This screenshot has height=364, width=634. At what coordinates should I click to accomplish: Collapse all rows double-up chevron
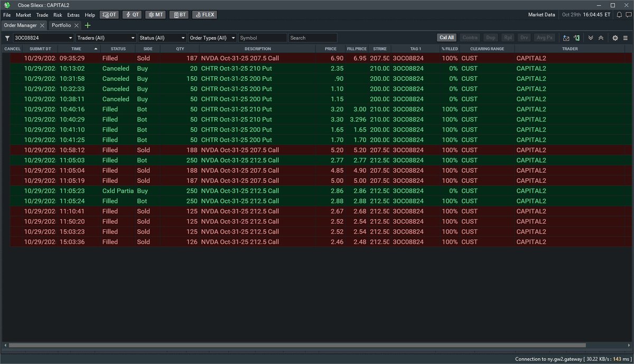coord(601,38)
